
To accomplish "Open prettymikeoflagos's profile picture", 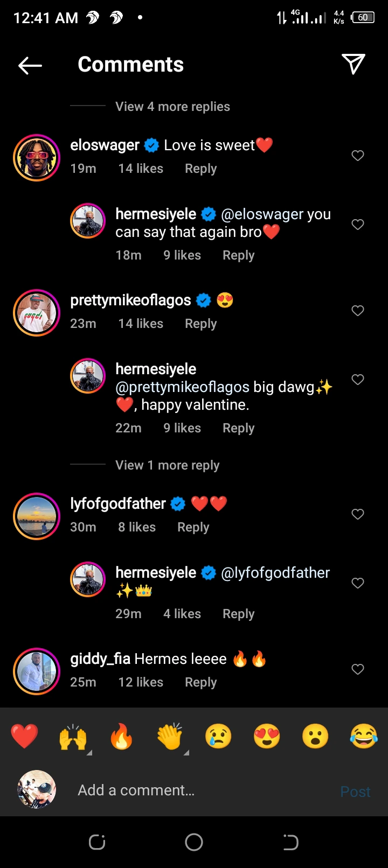I will point(37,313).
